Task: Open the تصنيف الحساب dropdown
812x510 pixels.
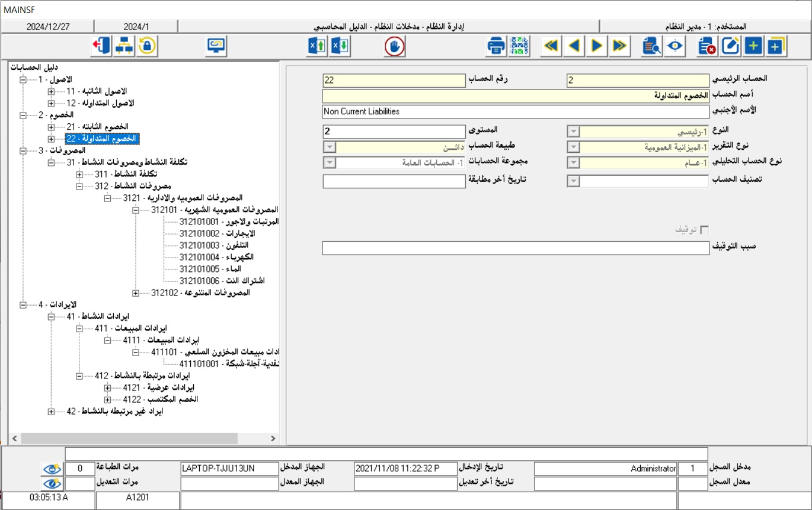Action: click(573, 179)
